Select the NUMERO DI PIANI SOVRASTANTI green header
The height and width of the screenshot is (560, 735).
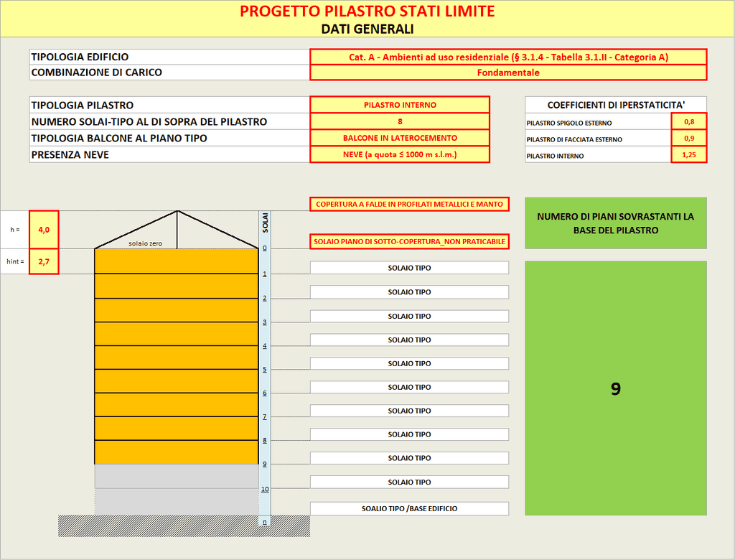[x=616, y=223]
